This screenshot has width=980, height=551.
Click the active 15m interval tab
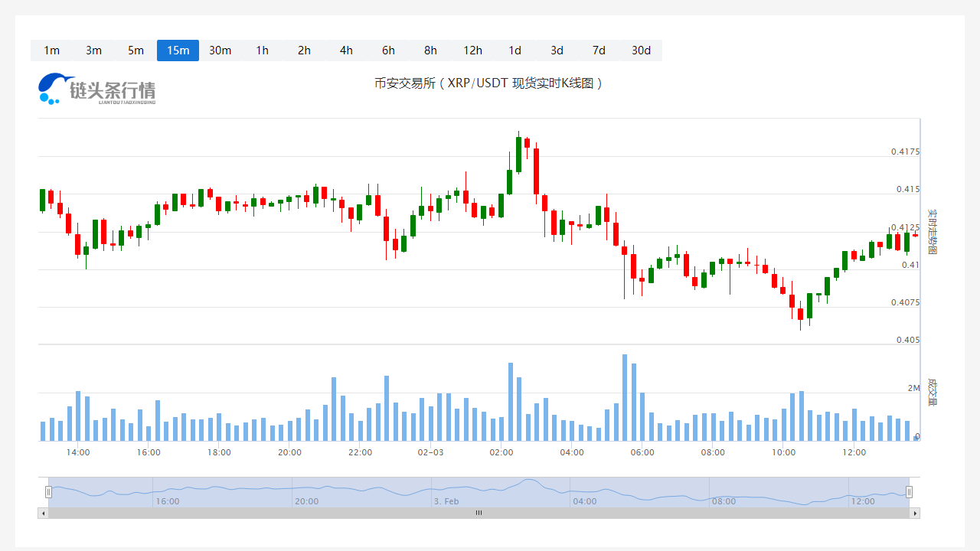click(x=178, y=51)
